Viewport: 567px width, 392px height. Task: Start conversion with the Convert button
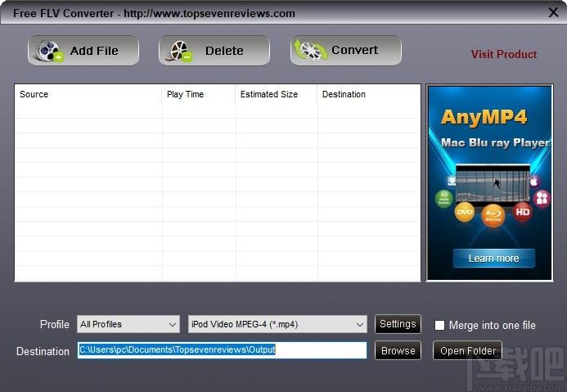pos(346,51)
